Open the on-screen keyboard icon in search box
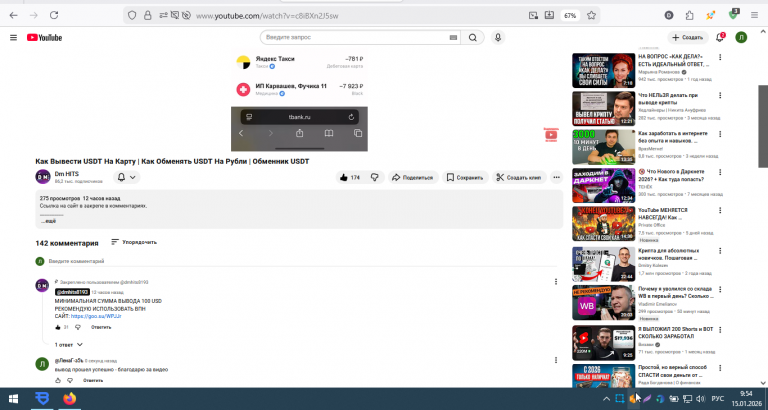Screen dimensions: 768x410 coord(453,37)
